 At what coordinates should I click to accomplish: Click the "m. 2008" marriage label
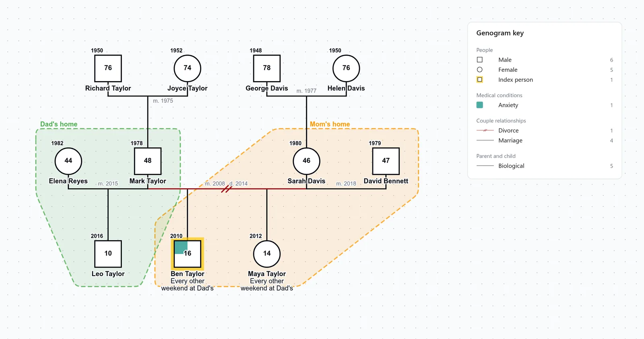click(215, 183)
